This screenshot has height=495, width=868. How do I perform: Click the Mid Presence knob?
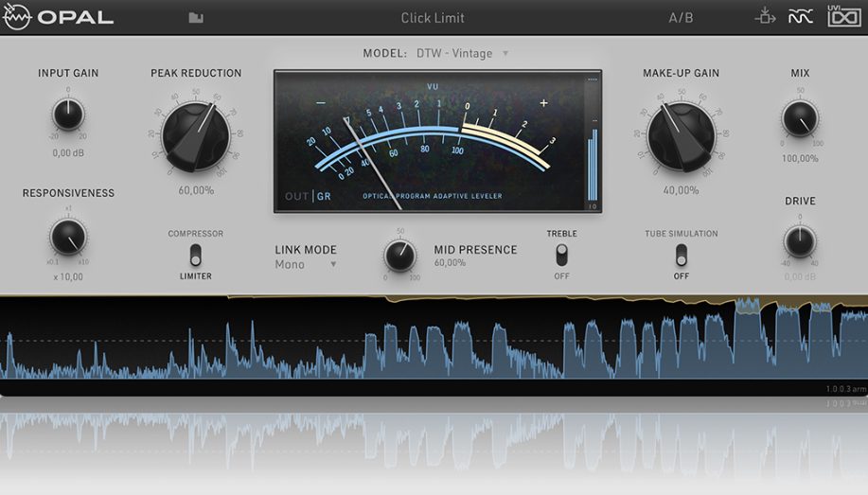click(399, 255)
